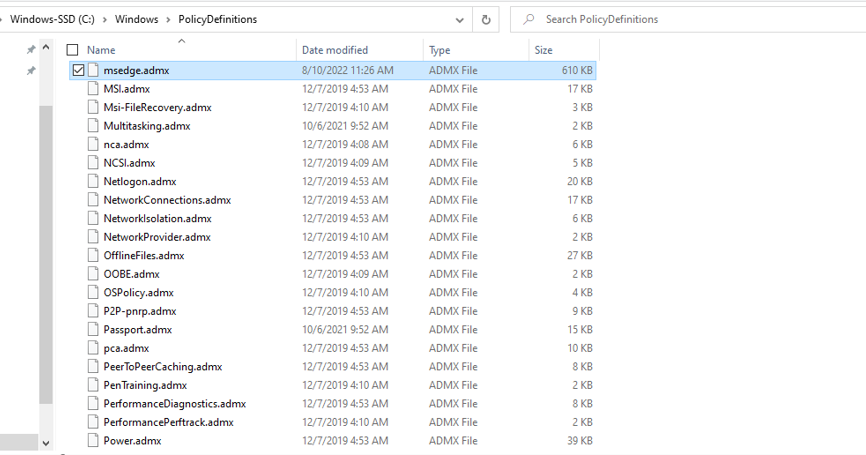Click the Search PolicyDefinitions field
866x455 pixels.
690,19
